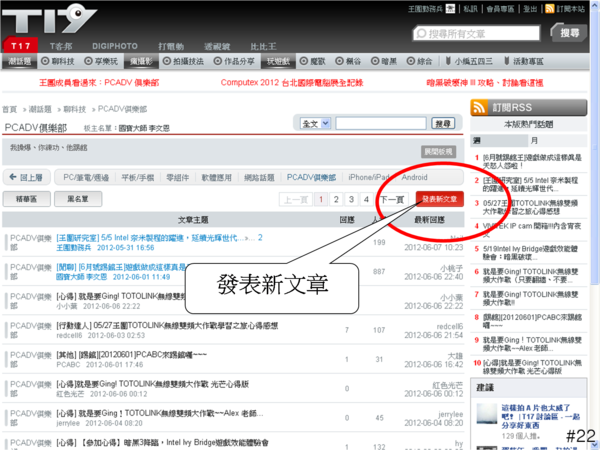Open the [其他] PCABC求踢館 thread
Image resolution: width=600 pixels, height=450 pixels.
[x=131, y=355]
